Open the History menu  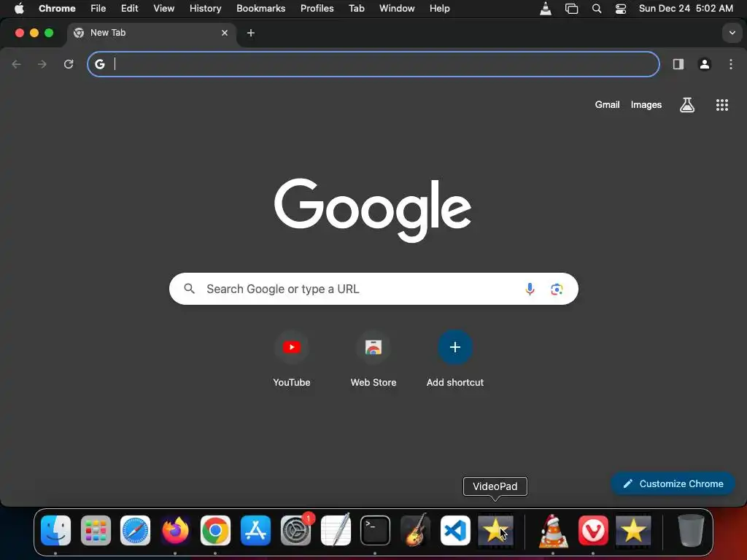205,9
